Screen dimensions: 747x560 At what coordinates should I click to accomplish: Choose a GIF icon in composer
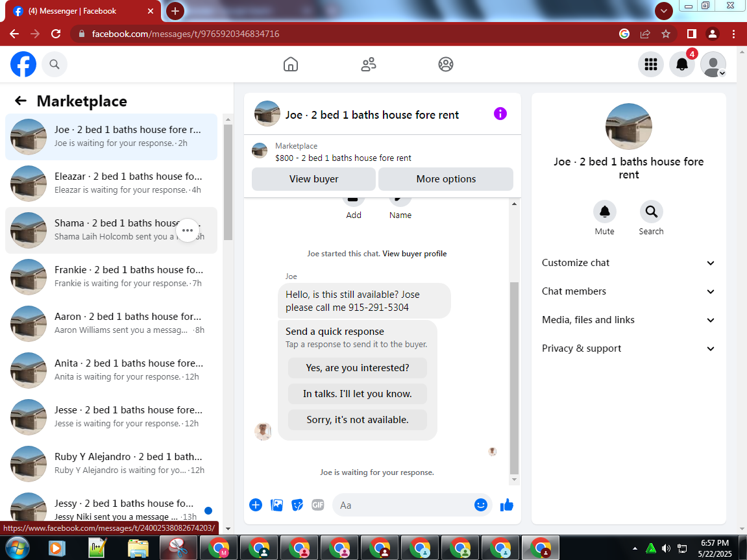[318, 505]
